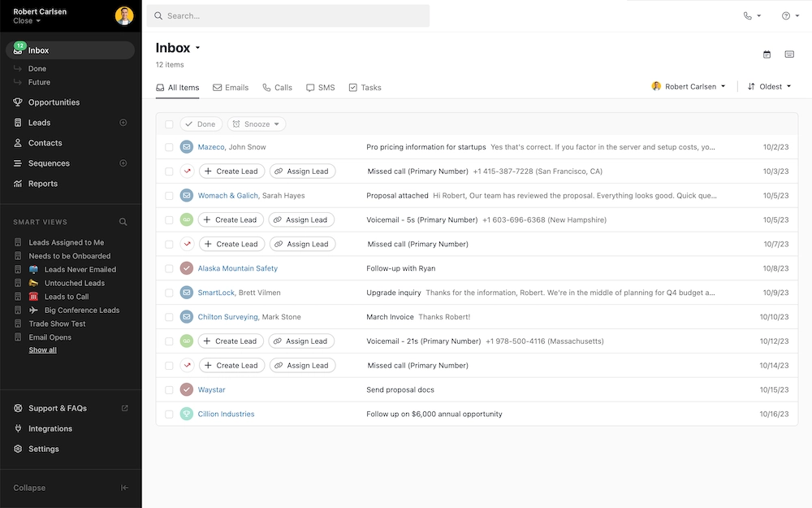This screenshot has width=812, height=508.
Task: Check the select-all checkbox in the inbox toolbar
Action: [x=170, y=124]
